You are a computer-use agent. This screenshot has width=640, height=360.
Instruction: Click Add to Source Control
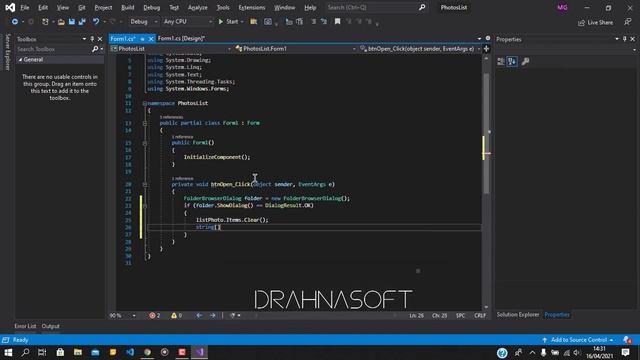coord(578,340)
